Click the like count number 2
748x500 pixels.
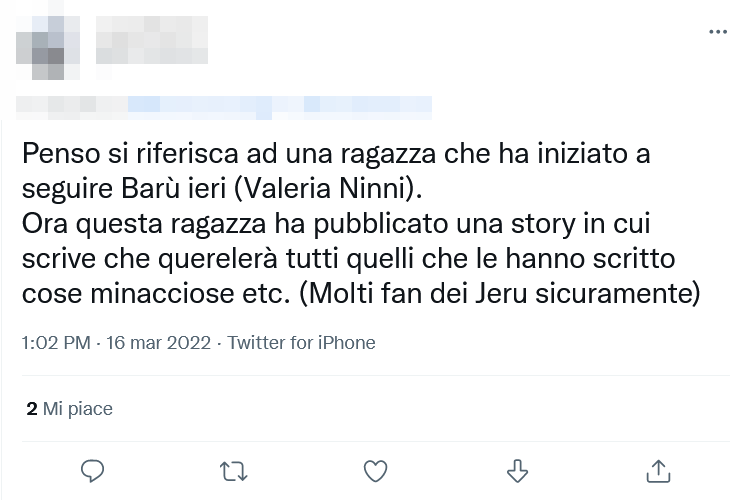(32, 408)
